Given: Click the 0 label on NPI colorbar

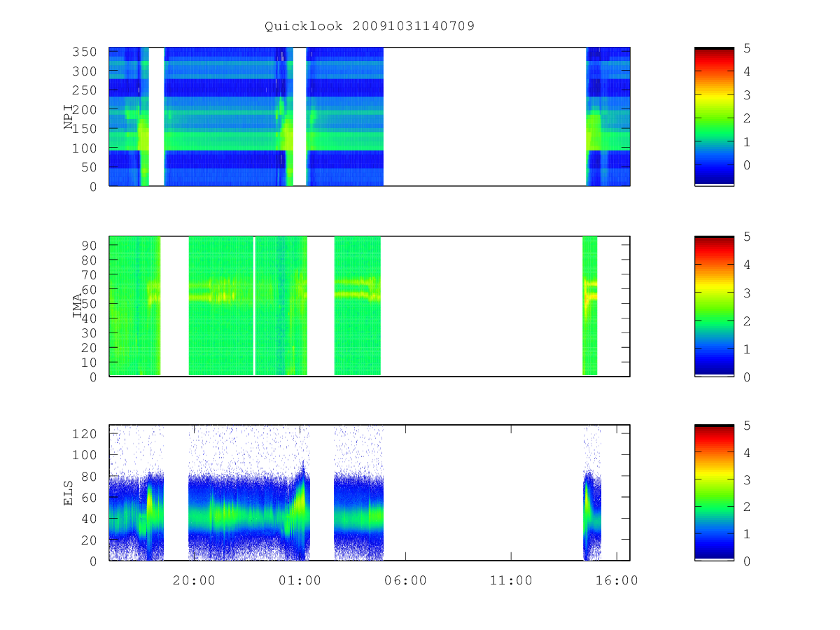Looking at the screenshot, I should (748, 165).
